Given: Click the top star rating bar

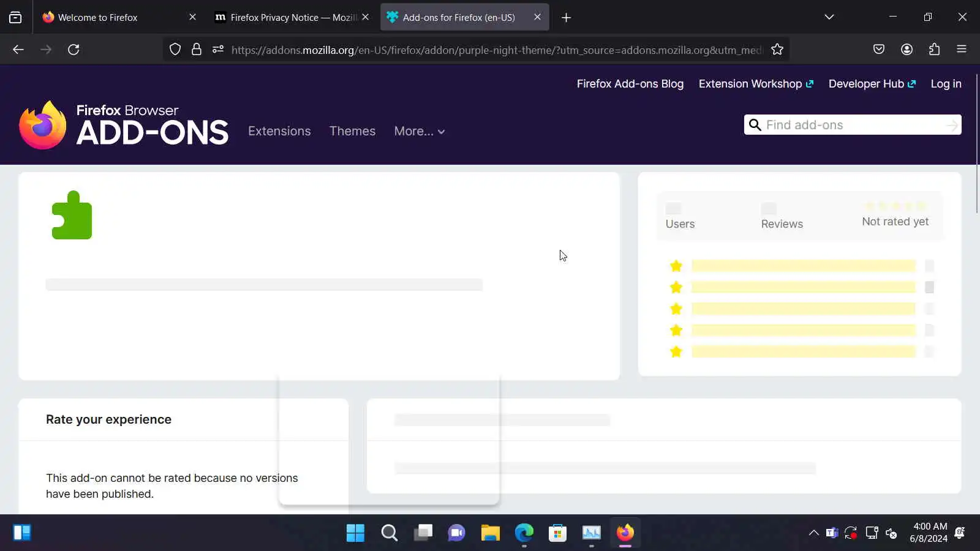Looking at the screenshot, I should pyautogui.click(x=804, y=266).
